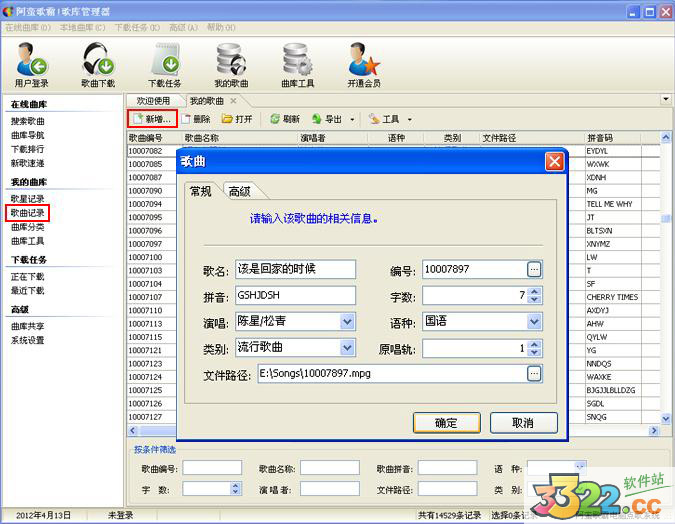Click the browse button next to 编号 field

click(534, 270)
